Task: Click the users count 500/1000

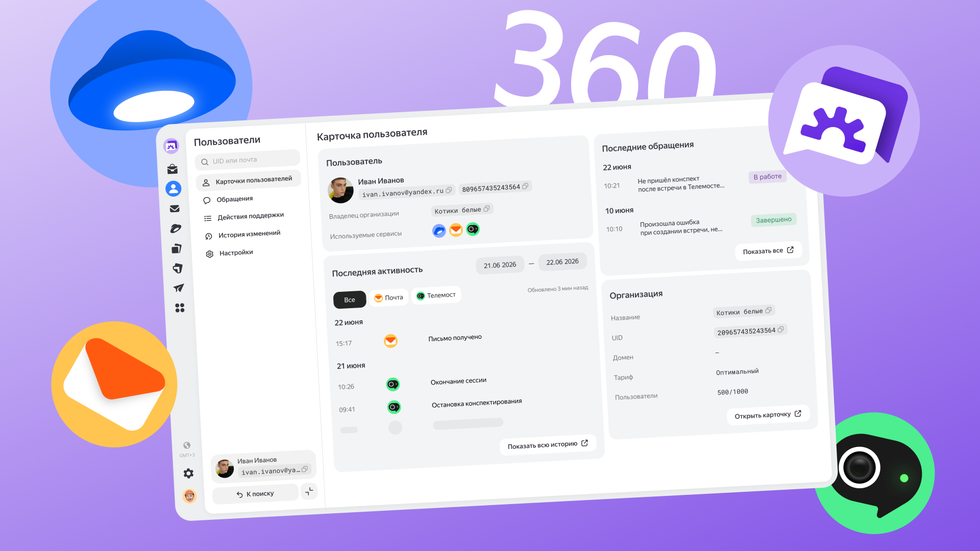Action: (x=733, y=392)
